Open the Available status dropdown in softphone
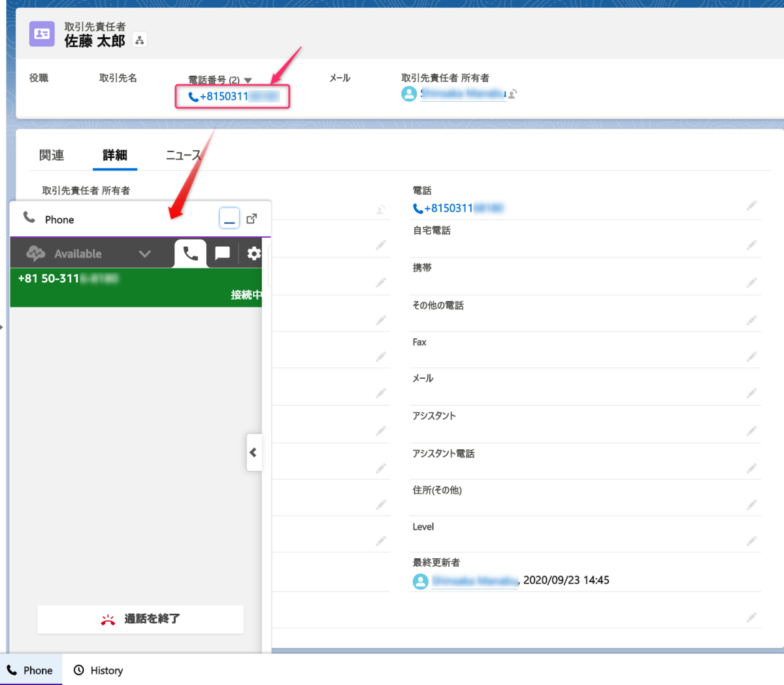The image size is (784, 685). tap(145, 253)
